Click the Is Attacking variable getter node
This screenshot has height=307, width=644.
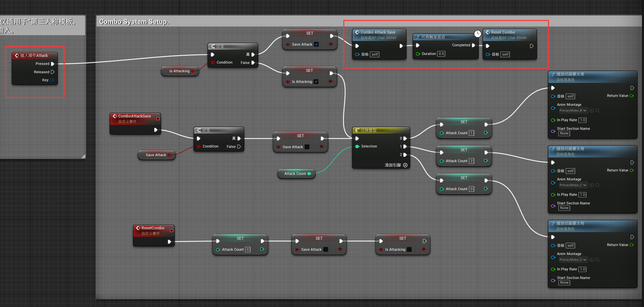[180, 71]
